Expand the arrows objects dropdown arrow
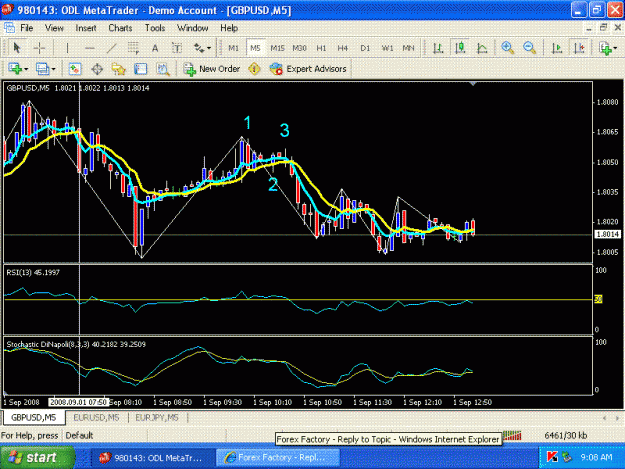 coord(209,48)
